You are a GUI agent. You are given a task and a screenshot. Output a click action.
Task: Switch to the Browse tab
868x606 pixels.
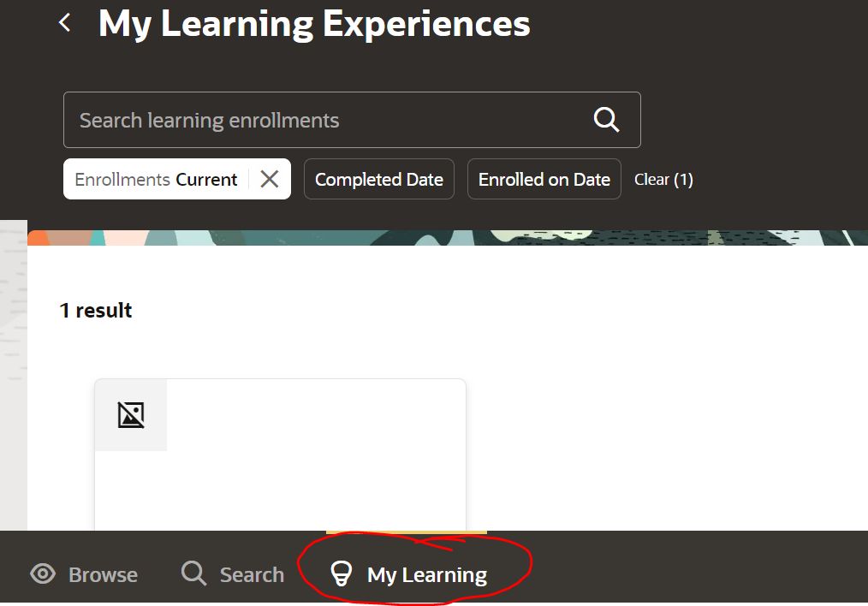pyautogui.click(x=83, y=573)
